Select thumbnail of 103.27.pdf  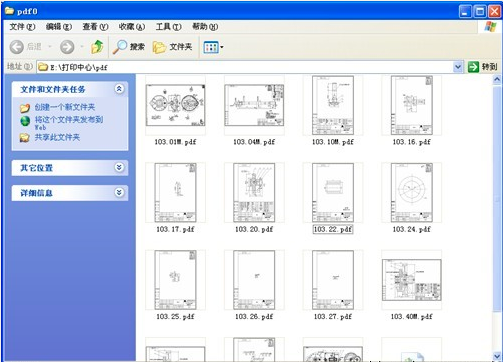[x=333, y=280]
